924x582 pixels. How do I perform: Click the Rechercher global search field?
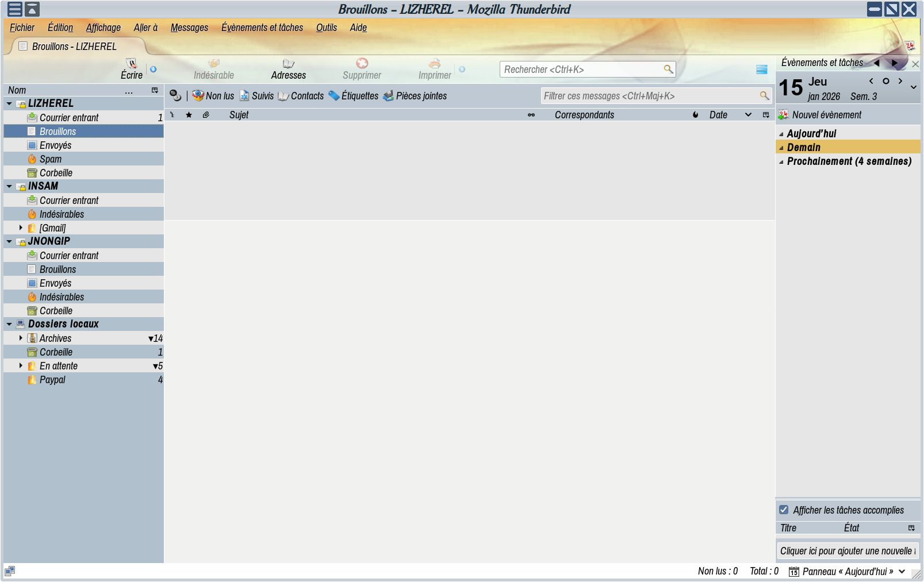[588, 70]
